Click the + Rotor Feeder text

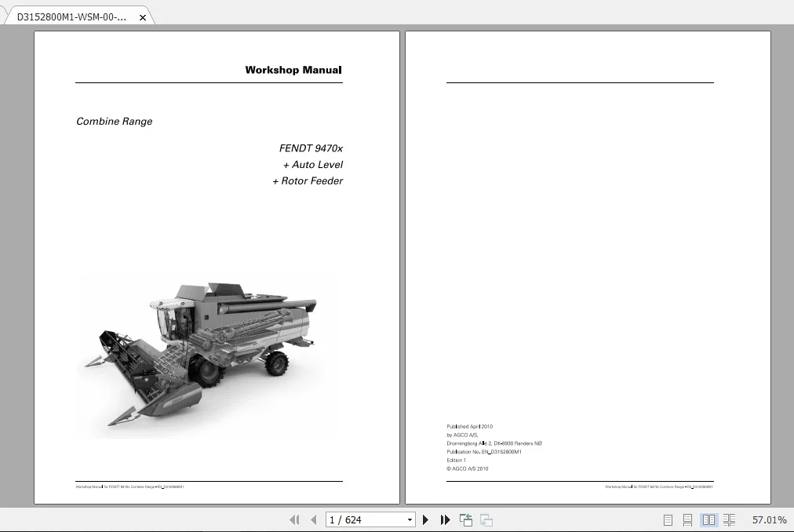coord(308,181)
